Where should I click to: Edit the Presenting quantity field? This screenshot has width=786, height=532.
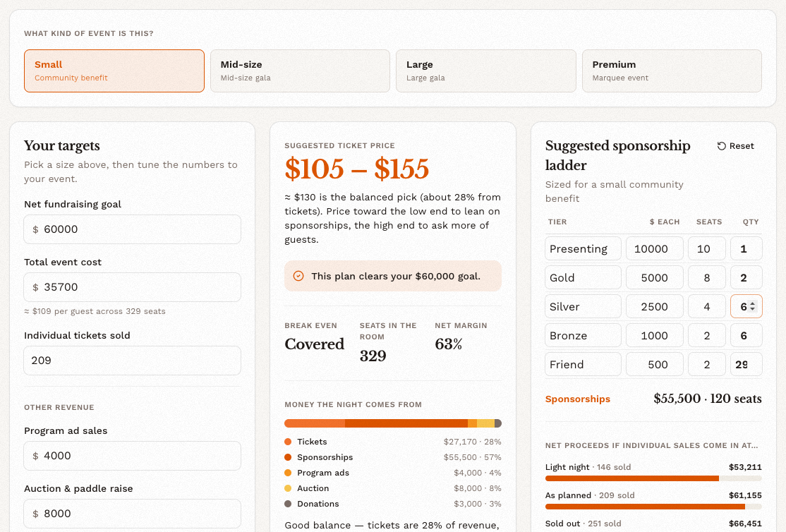pyautogui.click(x=746, y=248)
